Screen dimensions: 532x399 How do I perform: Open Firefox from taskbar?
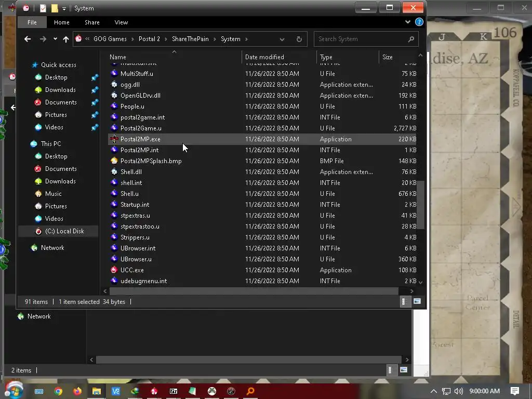coord(77,391)
